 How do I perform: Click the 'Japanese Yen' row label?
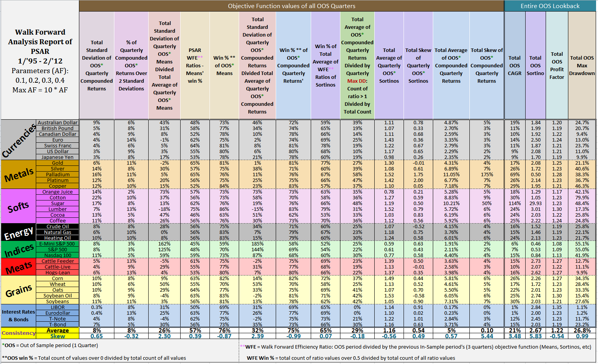coord(57,157)
